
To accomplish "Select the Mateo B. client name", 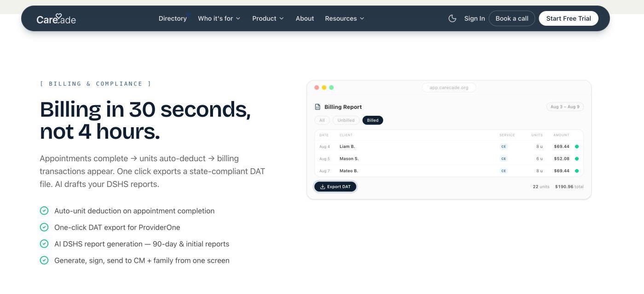I will tap(349, 170).
